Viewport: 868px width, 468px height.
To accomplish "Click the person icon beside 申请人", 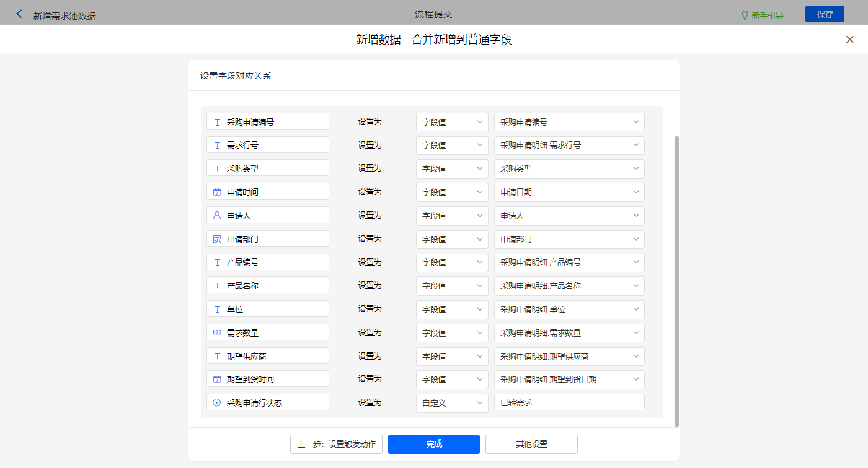I will tap(217, 216).
